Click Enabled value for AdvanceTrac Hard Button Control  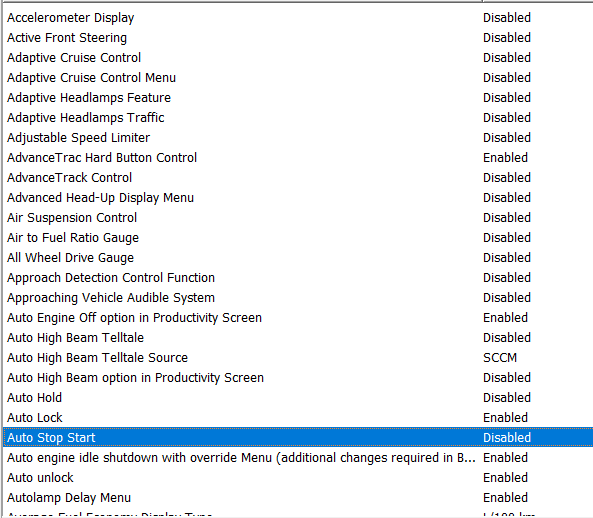pos(505,158)
